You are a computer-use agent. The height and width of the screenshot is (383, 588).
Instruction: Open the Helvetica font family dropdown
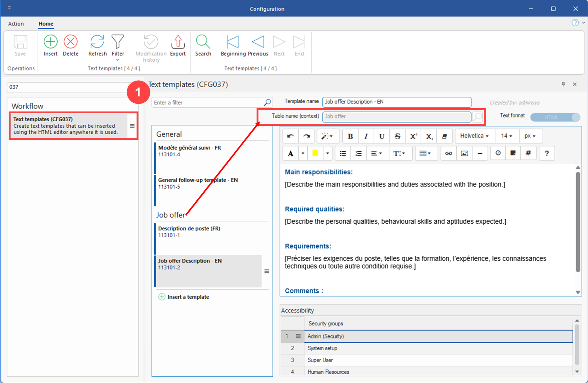(x=474, y=136)
